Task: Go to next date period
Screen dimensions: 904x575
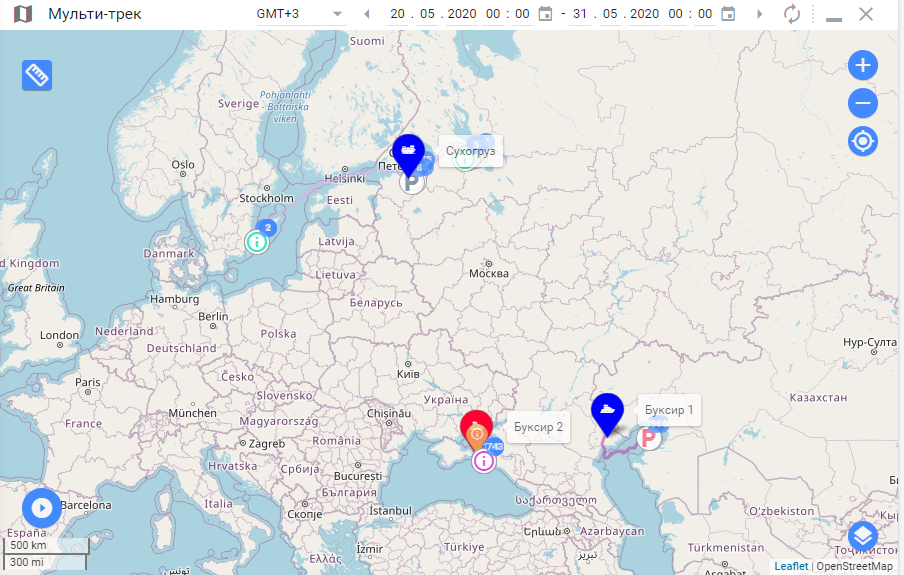Action: [760, 14]
